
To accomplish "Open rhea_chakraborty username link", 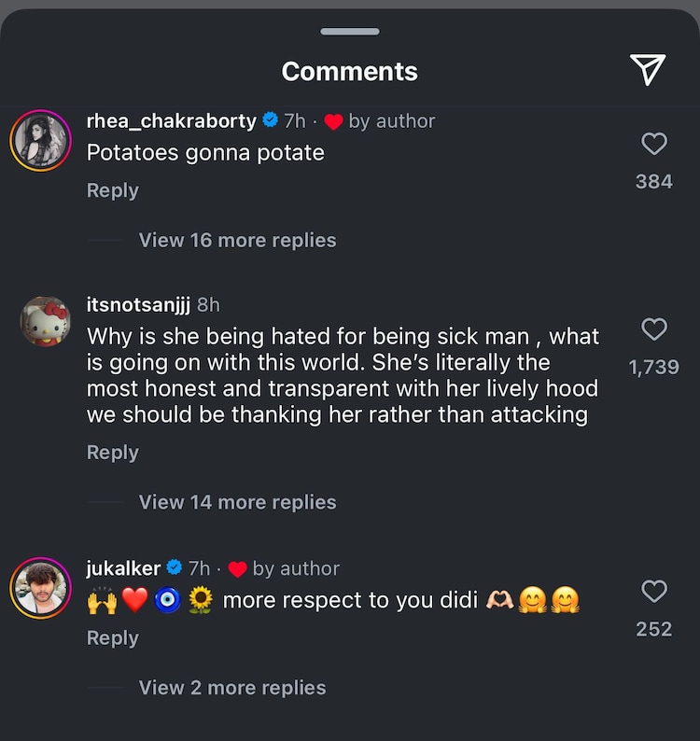I will click(171, 120).
